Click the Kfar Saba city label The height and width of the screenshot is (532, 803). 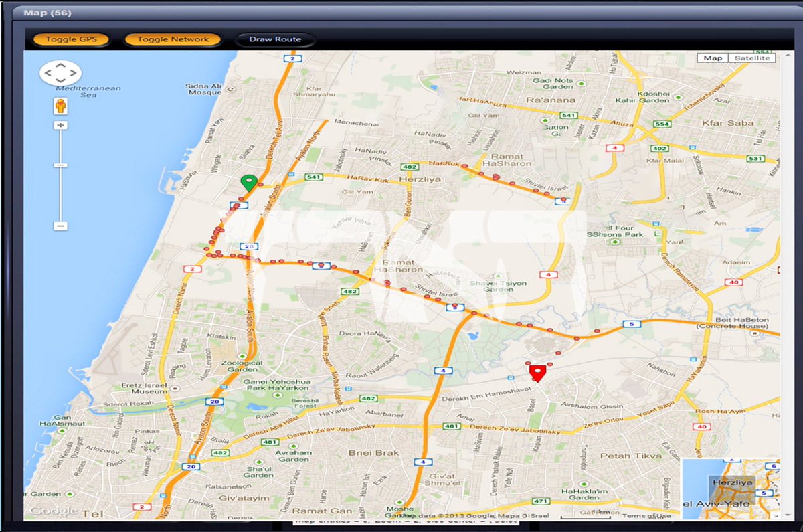click(728, 123)
